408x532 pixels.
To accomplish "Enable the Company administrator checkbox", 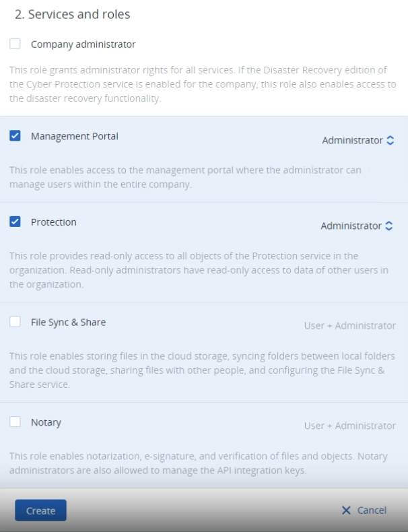I will pyautogui.click(x=15, y=44).
